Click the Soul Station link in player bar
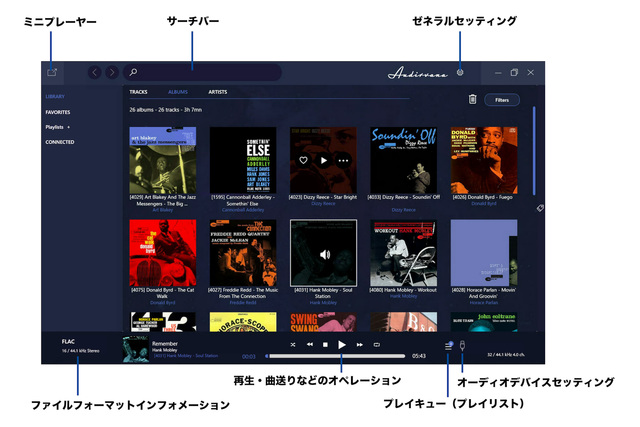Image resolution: width=640 pixels, height=427 pixels. pyautogui.click(x=186, y=356)
